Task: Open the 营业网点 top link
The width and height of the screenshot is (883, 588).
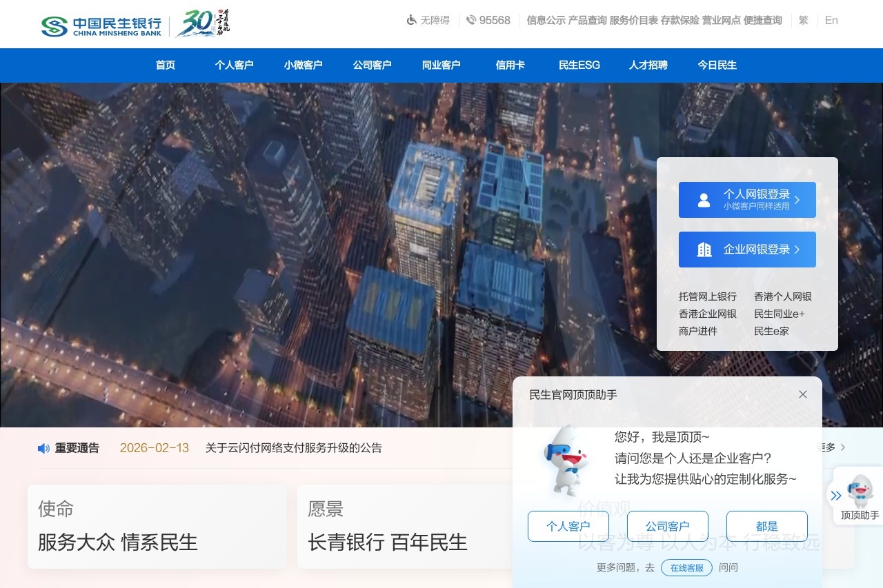Action: (722, 20)
